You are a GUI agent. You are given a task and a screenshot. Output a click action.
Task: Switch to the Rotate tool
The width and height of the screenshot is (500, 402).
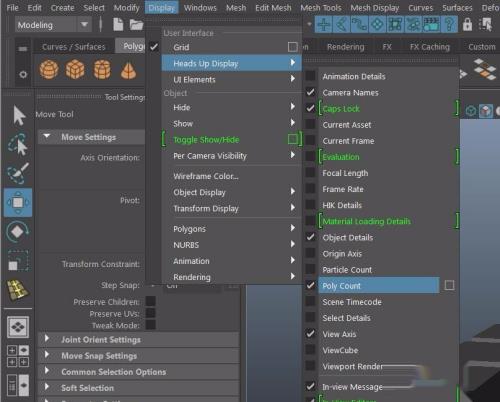[x=18, y=232]
